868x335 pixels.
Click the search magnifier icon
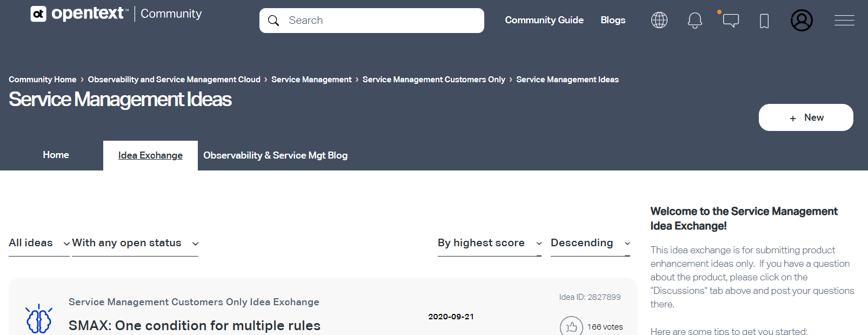[x=273, y=21]
